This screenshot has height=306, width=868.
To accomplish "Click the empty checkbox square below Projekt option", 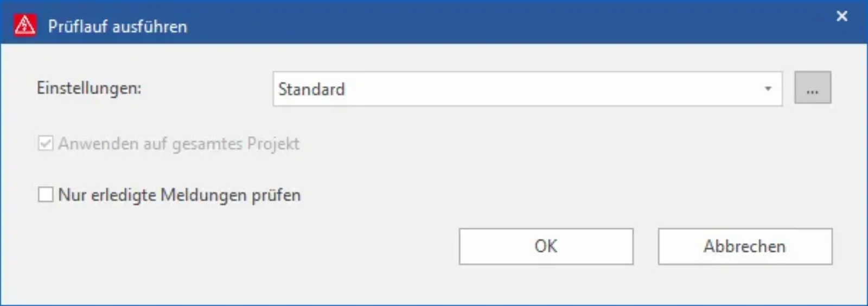I will point(46,194).
